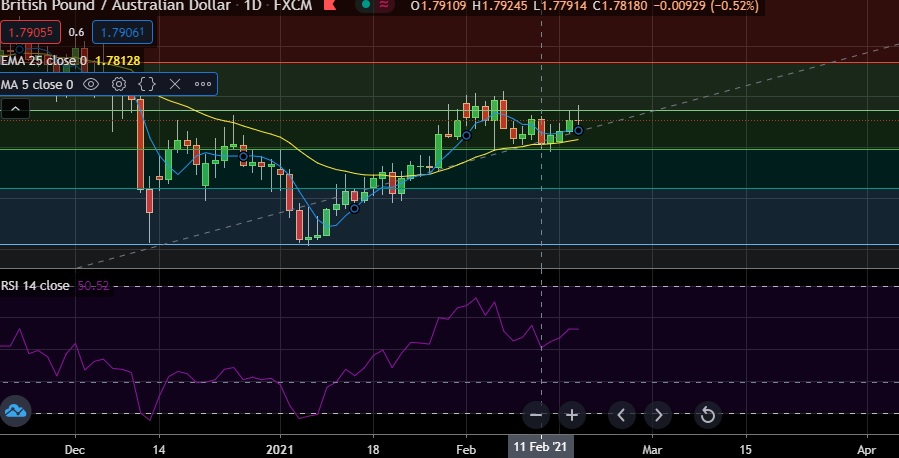Click the high price H1.79245 value
This screenshot has width=899, height=458.
[x=500, y=6]
